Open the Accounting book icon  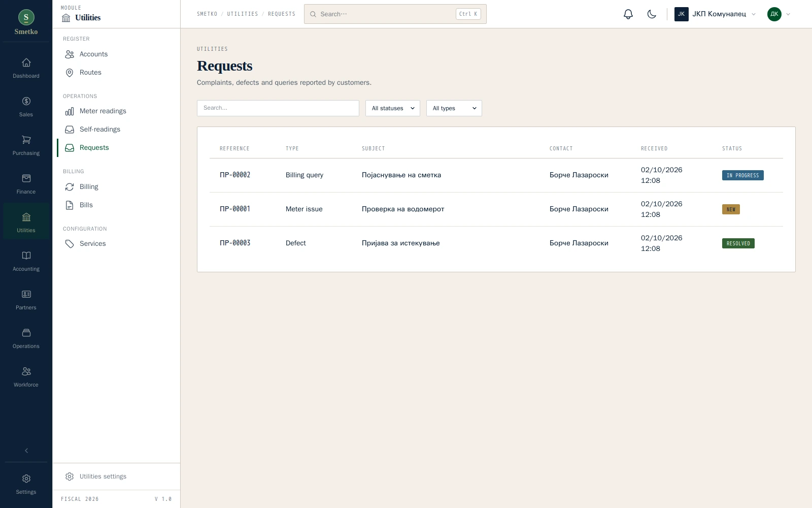tap(26, 256)
